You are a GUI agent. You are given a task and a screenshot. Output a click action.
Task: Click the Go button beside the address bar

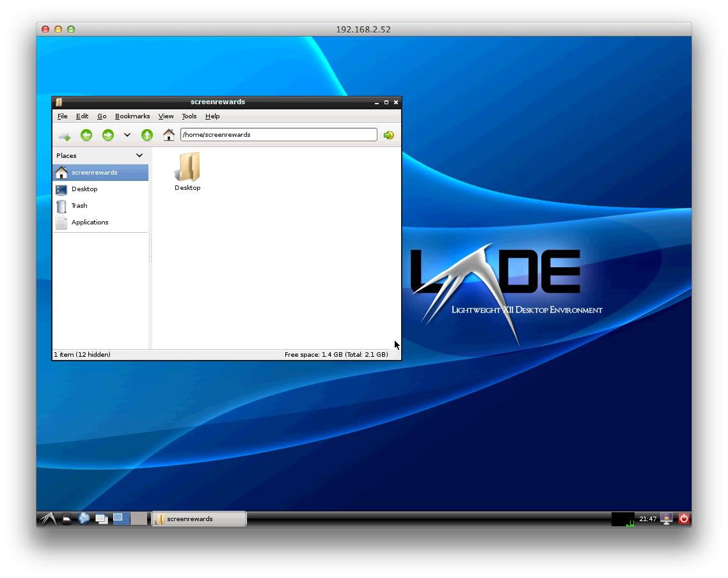[x=388, y=135]
